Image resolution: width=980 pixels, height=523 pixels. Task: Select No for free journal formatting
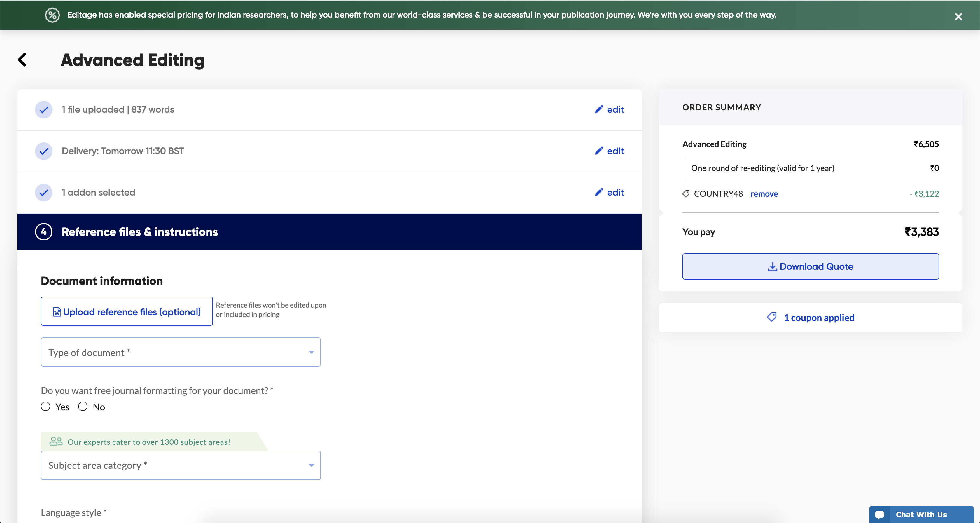[83, 407]
